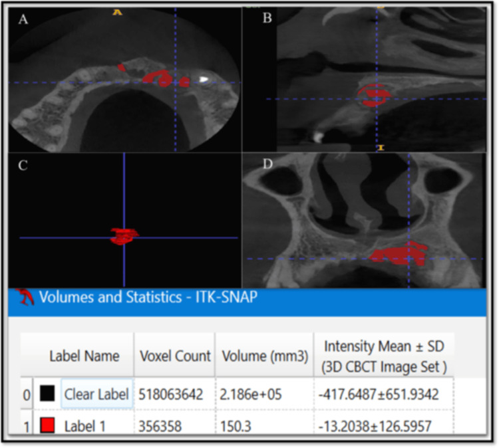This screenshot has height=448, width=499.
Task: Click the red 3D model in panel C
Action: click(x=124, y=236)
